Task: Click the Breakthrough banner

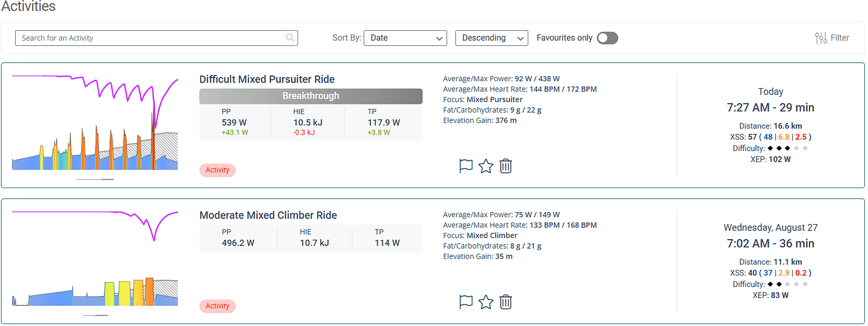Action: click(311, 96)
